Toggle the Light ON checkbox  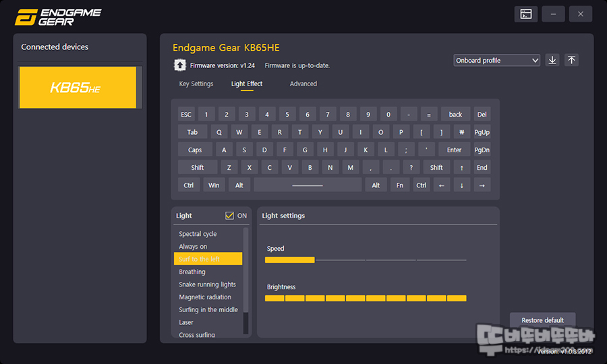[x=229, y=216]
